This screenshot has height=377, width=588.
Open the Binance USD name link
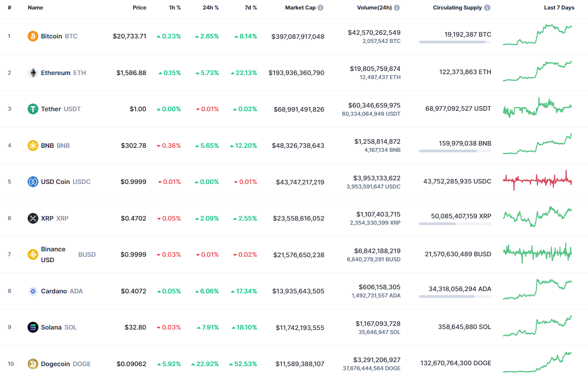[x=53, y=254]
